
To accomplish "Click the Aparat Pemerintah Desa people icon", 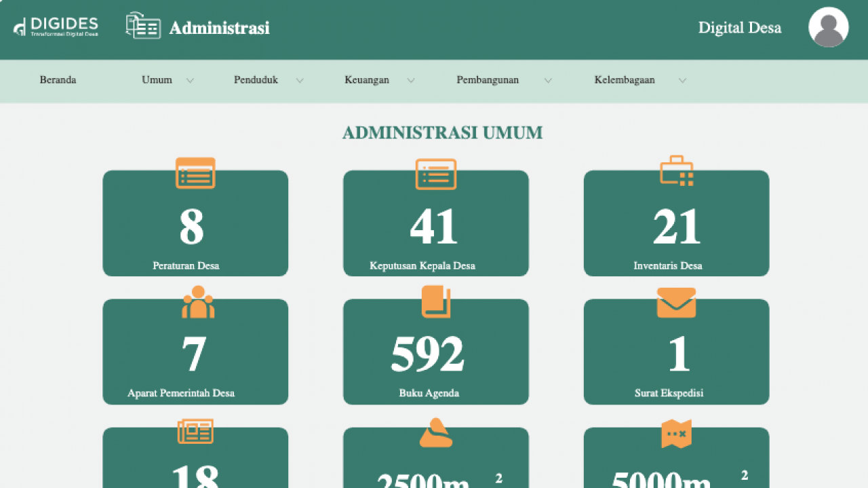I will (198, 302).
